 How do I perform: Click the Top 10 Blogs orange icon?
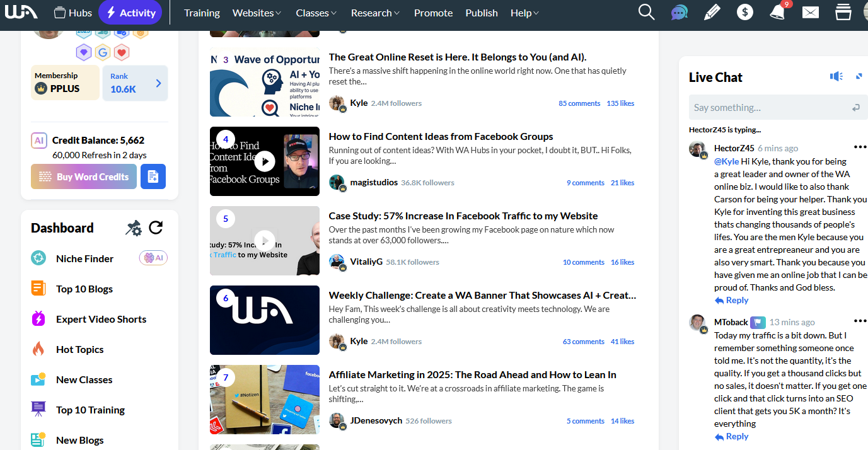coord(38,289)
